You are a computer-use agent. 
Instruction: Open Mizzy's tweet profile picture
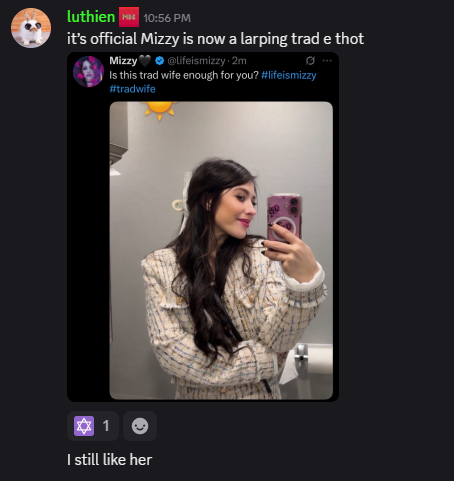click(x=88, y=71)
